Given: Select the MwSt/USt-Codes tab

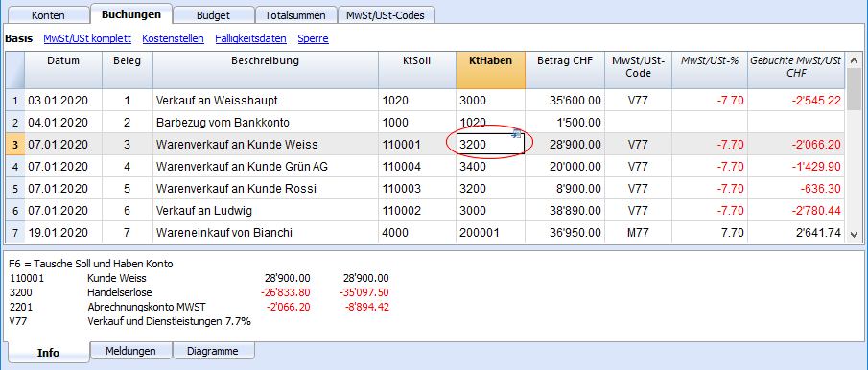Looking at the screenshot, I should 386,15.
